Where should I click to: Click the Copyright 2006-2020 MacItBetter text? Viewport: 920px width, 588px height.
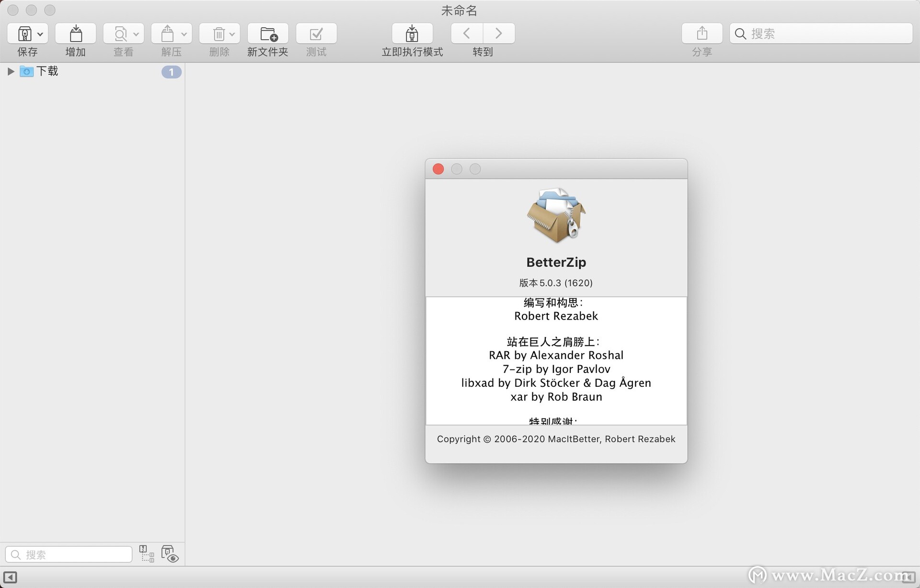(x=556, y=439)
